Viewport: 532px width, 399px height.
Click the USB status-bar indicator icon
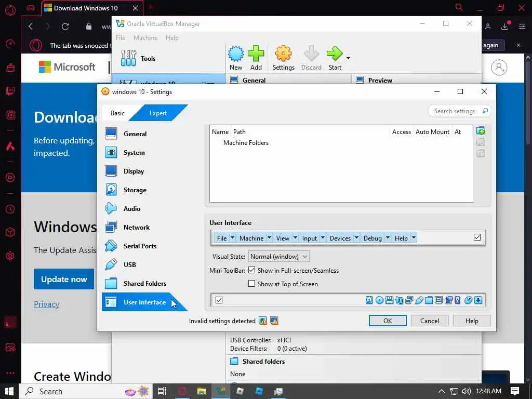coord(419,300)
